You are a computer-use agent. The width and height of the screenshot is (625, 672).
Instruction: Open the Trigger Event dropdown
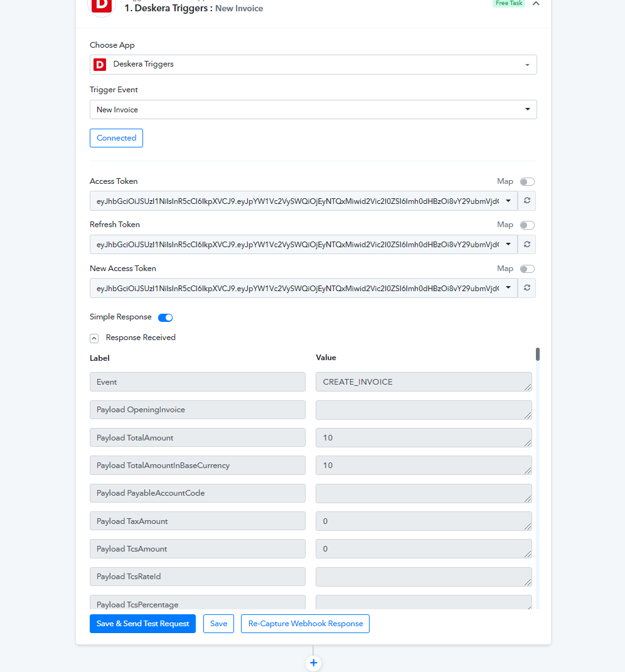tap(313, 110)
